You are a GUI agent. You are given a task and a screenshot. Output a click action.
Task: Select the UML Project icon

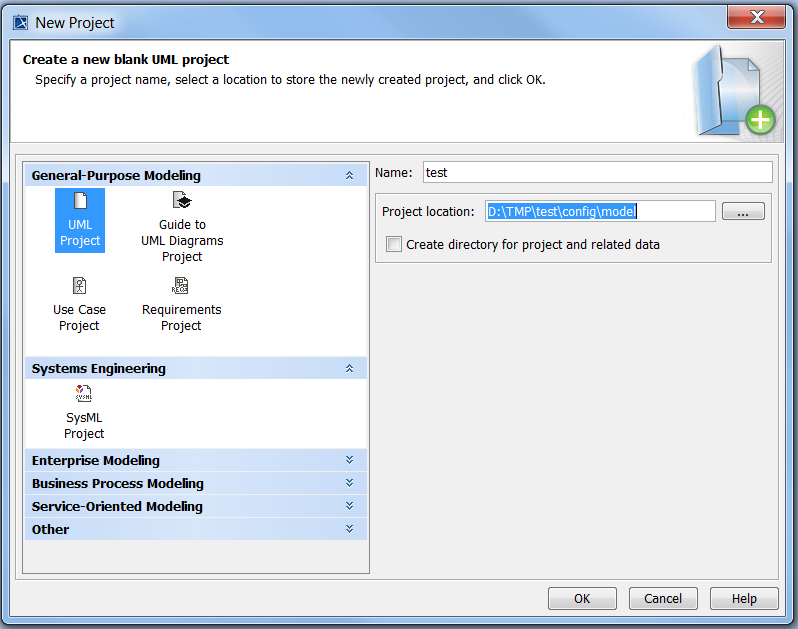click(80, 203)
